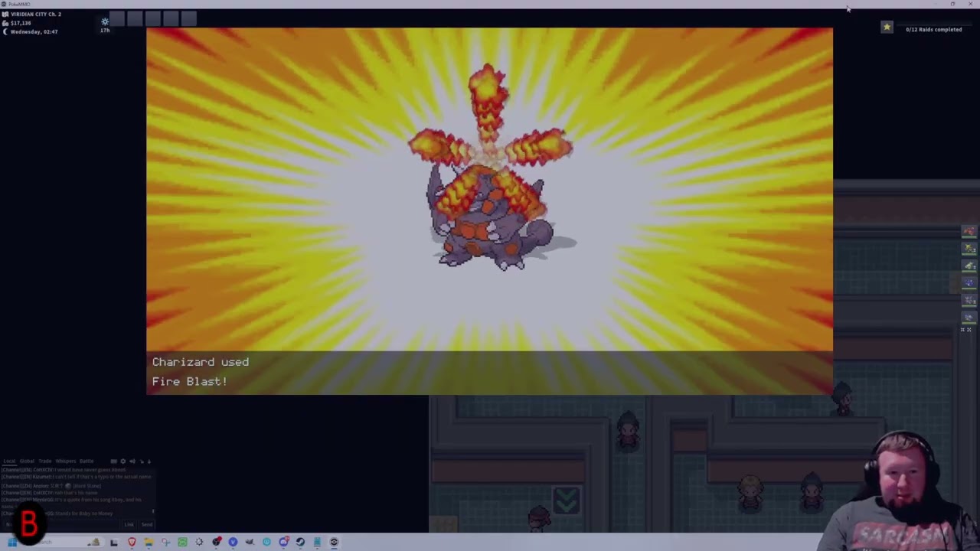Click the moon icon beside Wednesday, 02:47
Image resolution: width=980 pixels, height=551 pixels.
tap(5, 32)
